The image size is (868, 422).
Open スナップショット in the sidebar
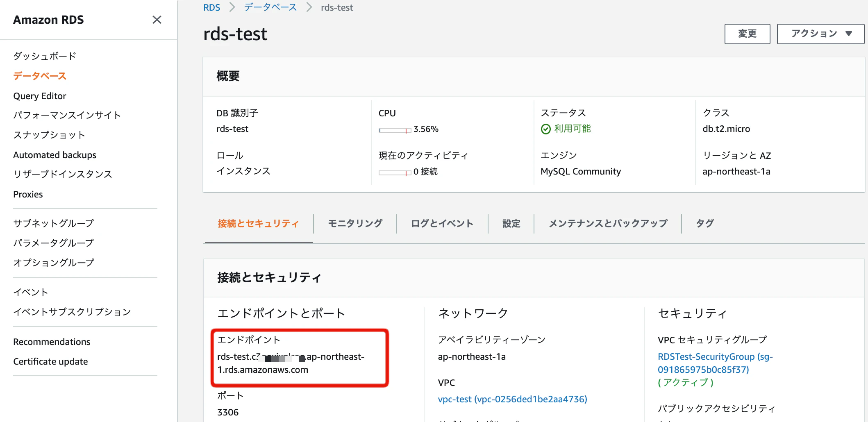pos(49,135)
